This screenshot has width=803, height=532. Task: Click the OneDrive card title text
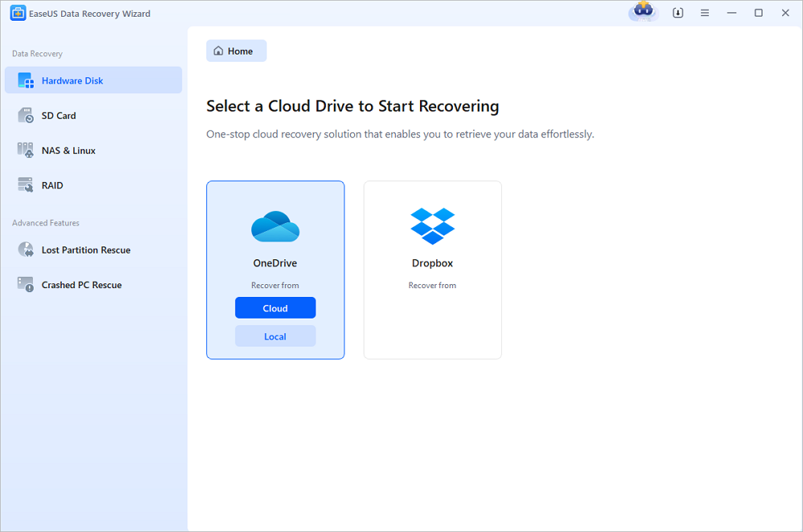click(275, 263)
